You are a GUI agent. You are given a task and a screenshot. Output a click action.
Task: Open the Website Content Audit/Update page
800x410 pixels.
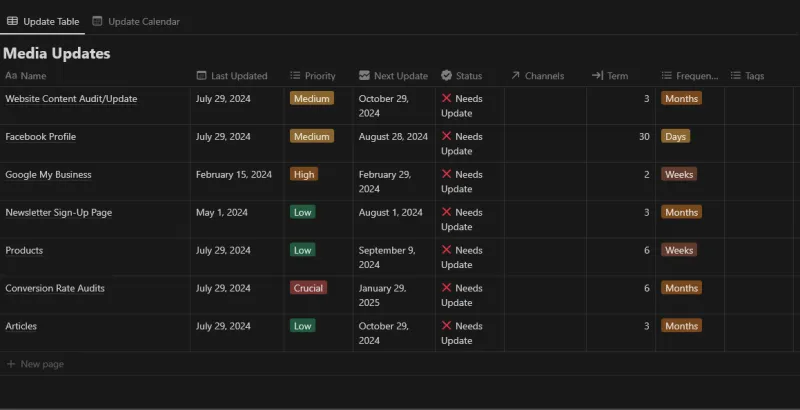point(71,98)
